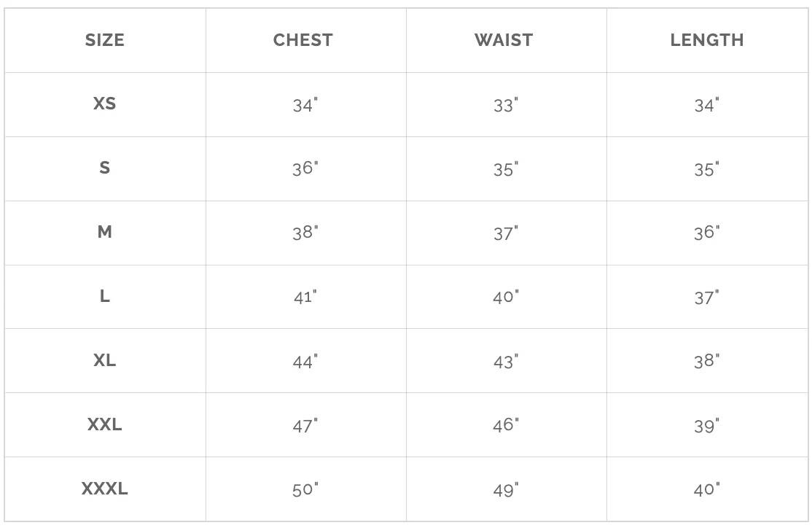This screenshot has width=812, height=528.
Task: Click the 39" length value for XXL
Action: coord(706,425)
